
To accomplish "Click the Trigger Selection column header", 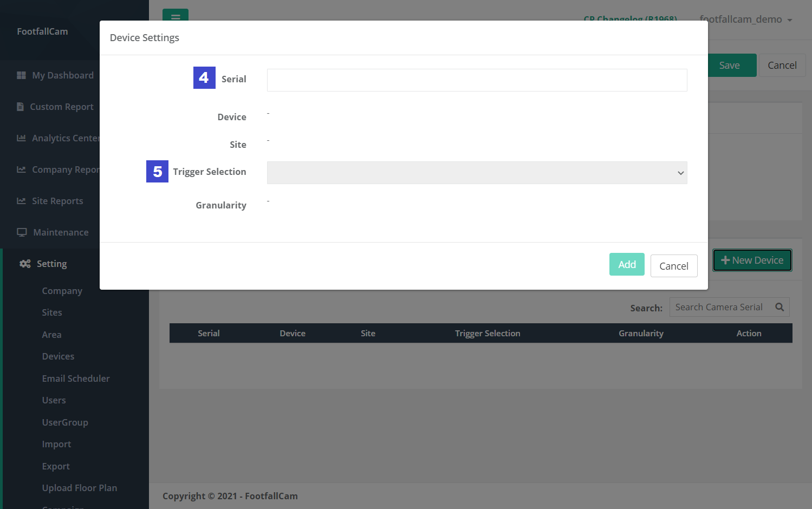I will [488, 334].
